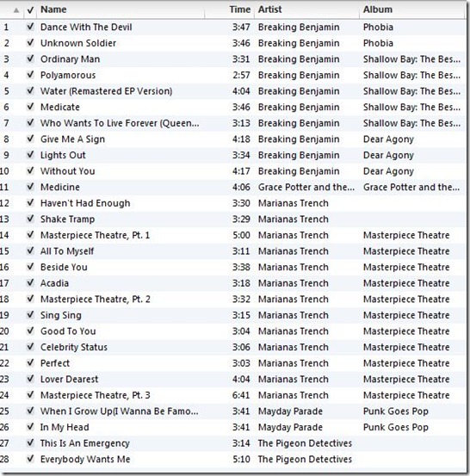Uncheck the Dance With The Devil checkbox
This screenshot has width=470, height=476.
[30, 27]
